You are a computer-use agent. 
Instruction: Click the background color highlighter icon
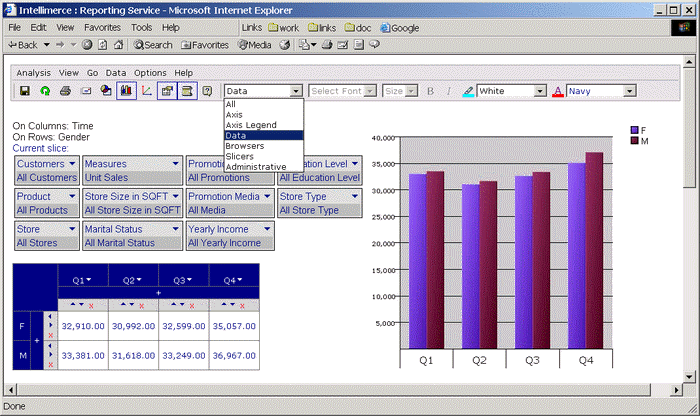(x=468, y=92)
